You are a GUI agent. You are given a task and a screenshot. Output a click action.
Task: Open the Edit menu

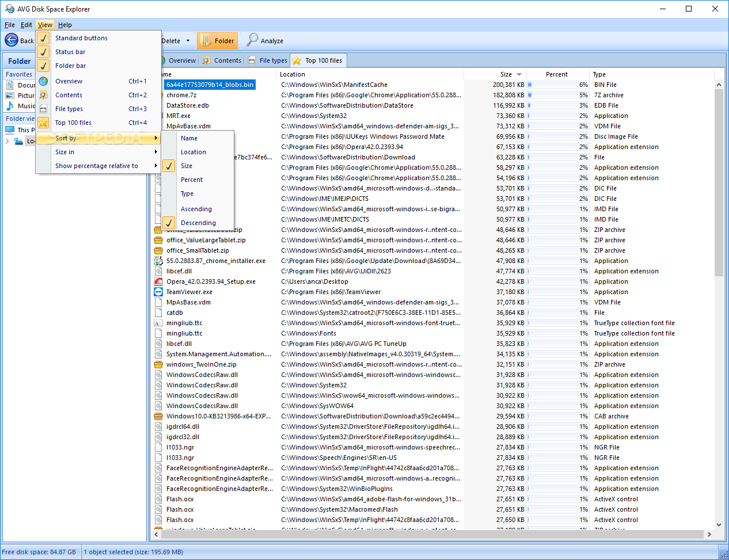[26, 25]
